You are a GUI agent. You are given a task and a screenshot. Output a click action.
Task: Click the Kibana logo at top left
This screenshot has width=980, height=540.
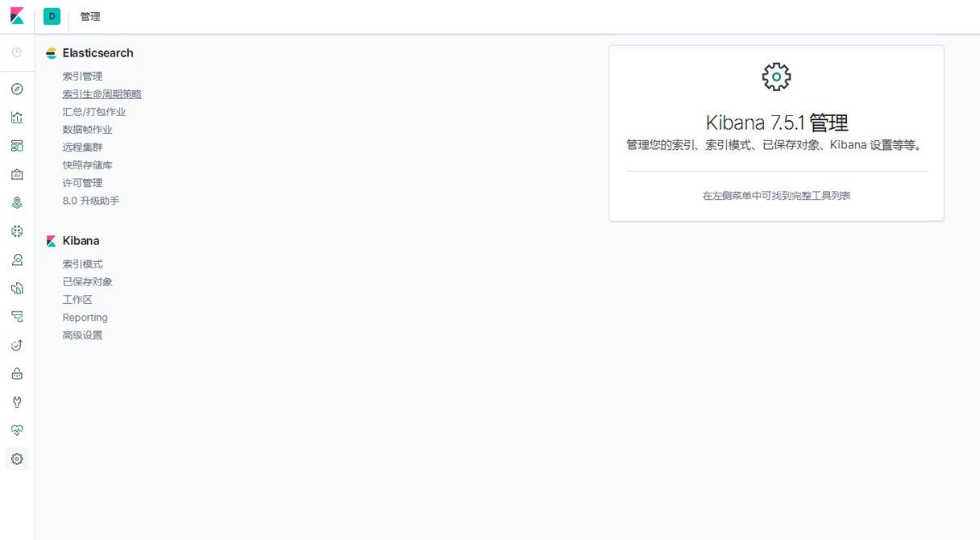tap(17, 16)
